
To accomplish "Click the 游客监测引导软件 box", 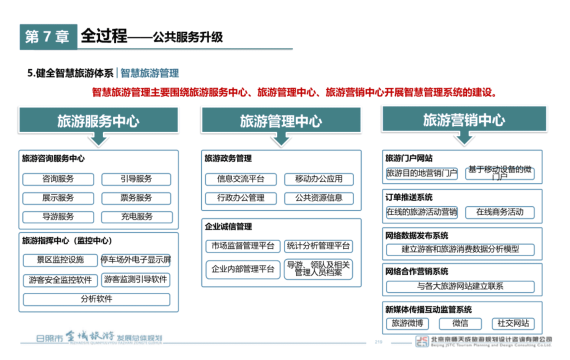I will (136, 280).
